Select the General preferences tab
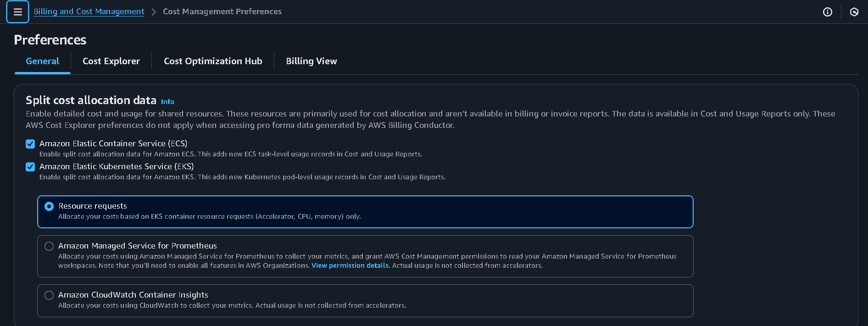Viewport: 868px width, 326px height. coord(42,61)
